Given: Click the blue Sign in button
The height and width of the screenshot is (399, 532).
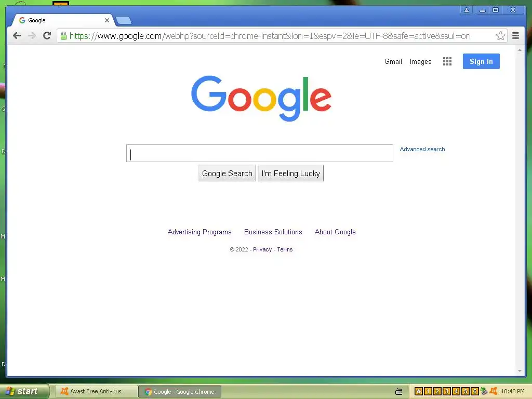Looking at the screenshot, I should tap(481, 61).
